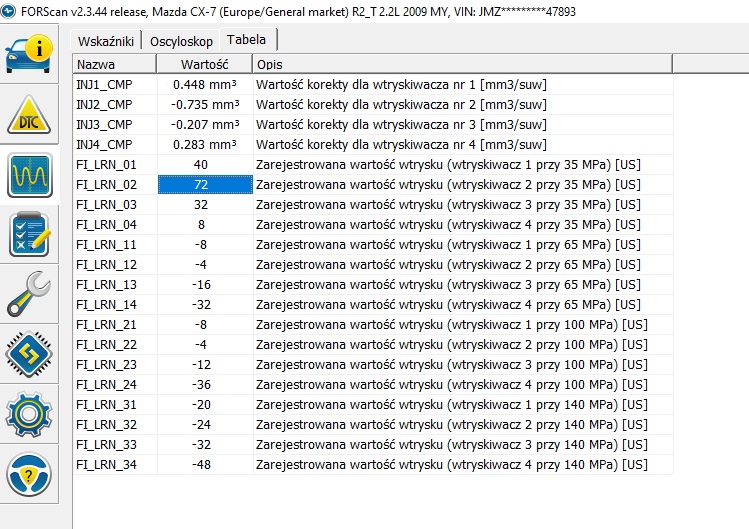Screen dimensions: 749x529
Task: Select the FI_LRN_34 row name
Action: (x=106, y=464)
